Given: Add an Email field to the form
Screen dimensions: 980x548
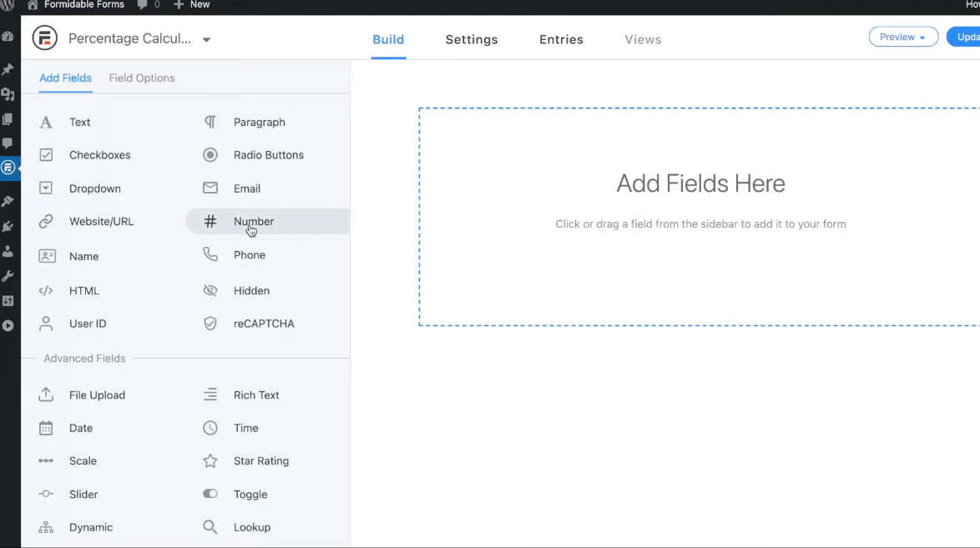Looking at the screenshot, I should (246, 189).
